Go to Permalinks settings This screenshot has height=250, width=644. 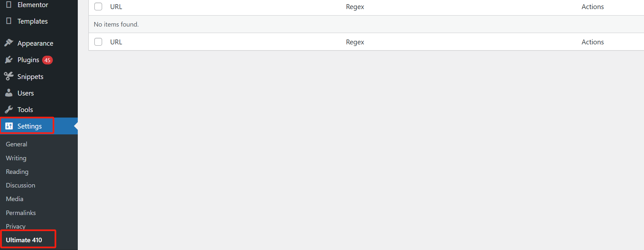[21, 213]
